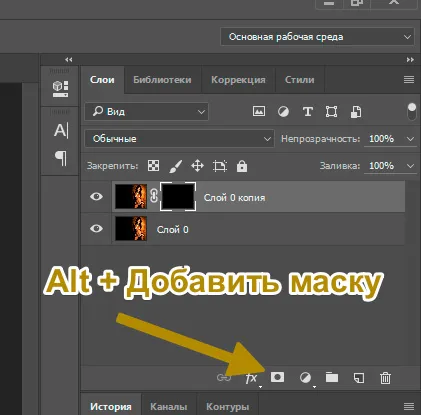
Task: Filter layers by adjustment layers icon
Action: 283,112
